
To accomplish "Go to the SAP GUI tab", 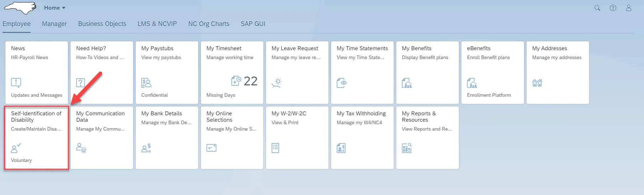I will (x=253, y=24).
